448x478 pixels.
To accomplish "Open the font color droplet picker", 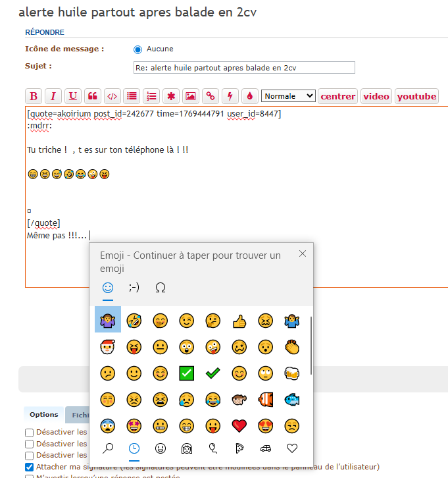I will [249, 96].
